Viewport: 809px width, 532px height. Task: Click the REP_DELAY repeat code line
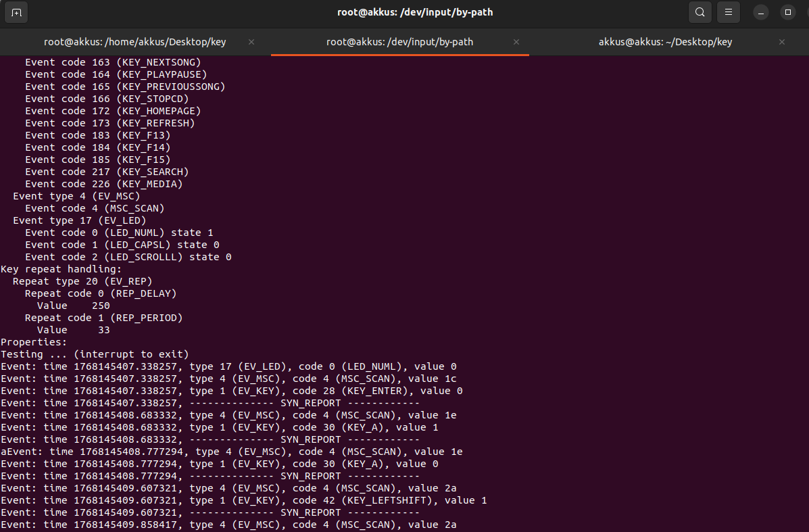coord(101,293)
